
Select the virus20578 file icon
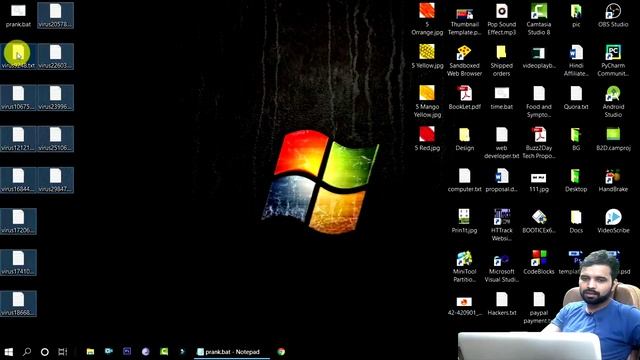click(x=56, y=16)
